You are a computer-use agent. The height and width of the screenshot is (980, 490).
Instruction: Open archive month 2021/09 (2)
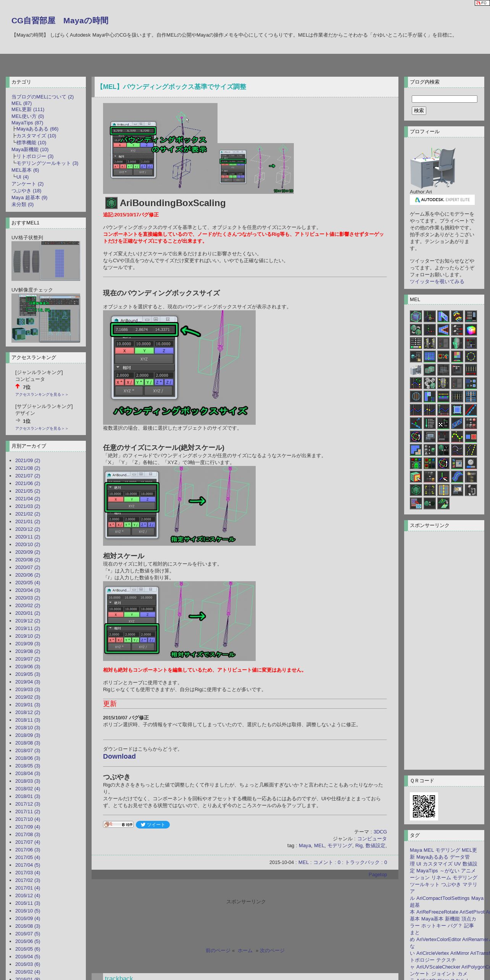pos(27,460)
